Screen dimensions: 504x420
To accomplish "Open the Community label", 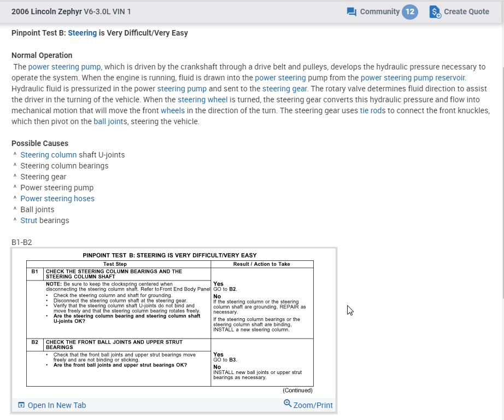I will 379,11.
